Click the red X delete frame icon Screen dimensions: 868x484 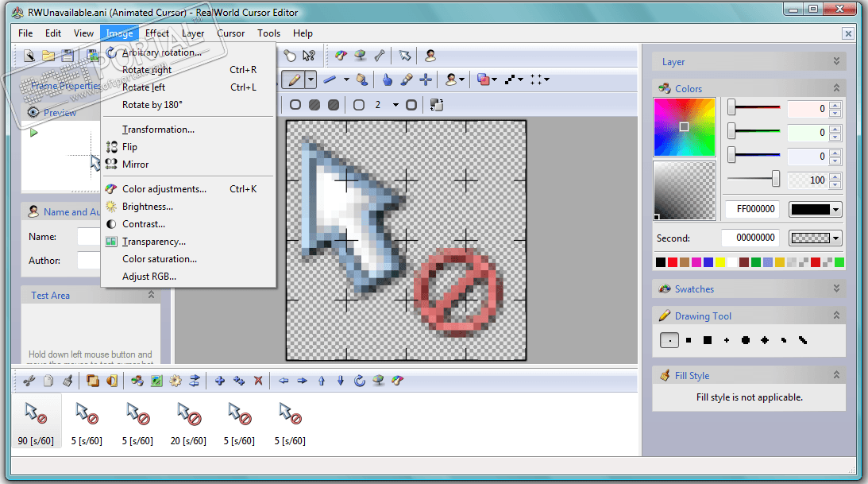coord(258,381)
